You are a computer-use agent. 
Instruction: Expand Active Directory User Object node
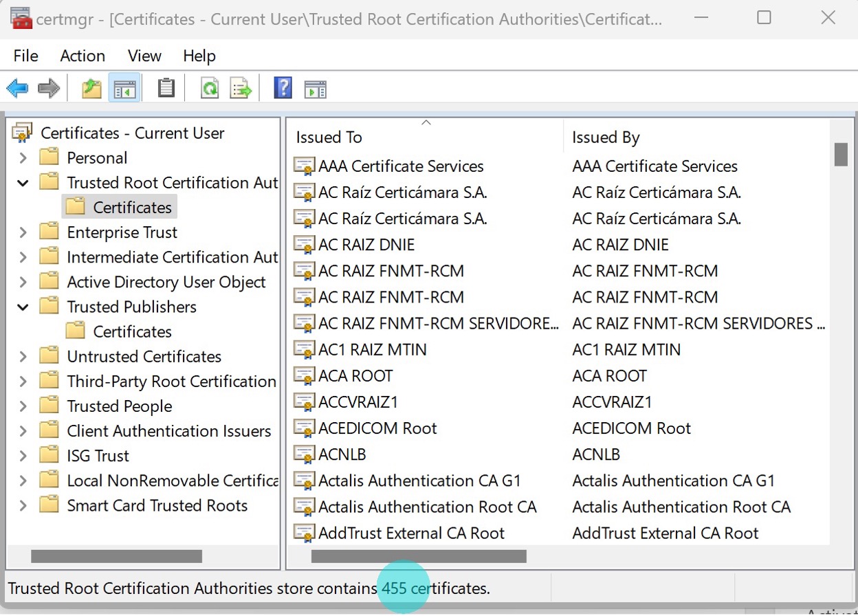(x=23, y=282)
